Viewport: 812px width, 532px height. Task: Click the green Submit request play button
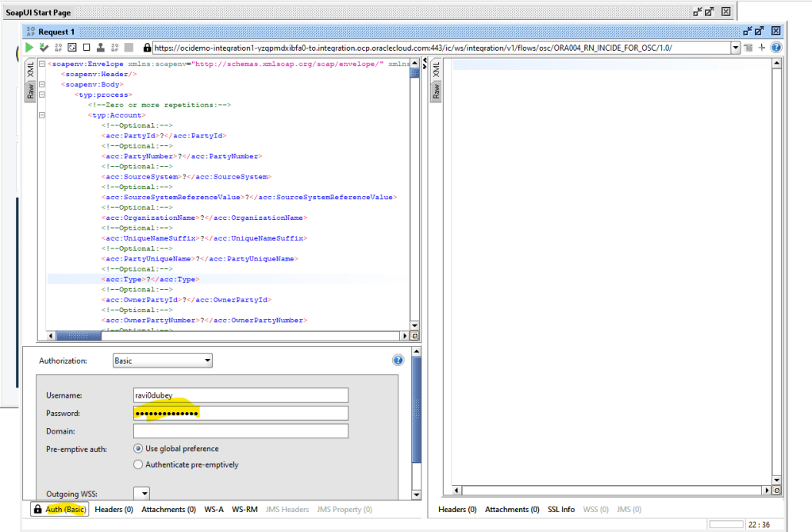(30, 48)
